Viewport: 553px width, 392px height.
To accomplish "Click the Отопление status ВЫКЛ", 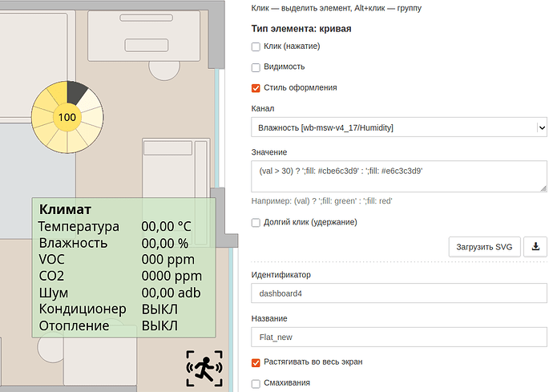I will pos(159,325).
